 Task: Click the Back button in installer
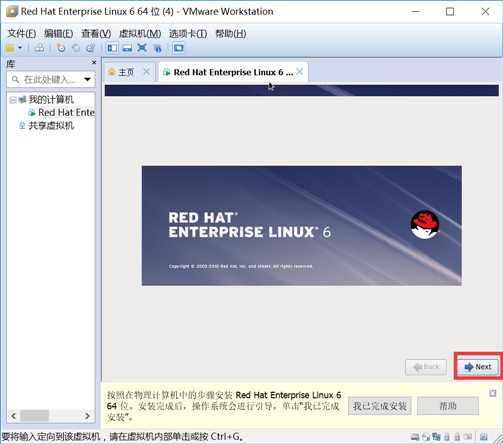click(426, 367)
